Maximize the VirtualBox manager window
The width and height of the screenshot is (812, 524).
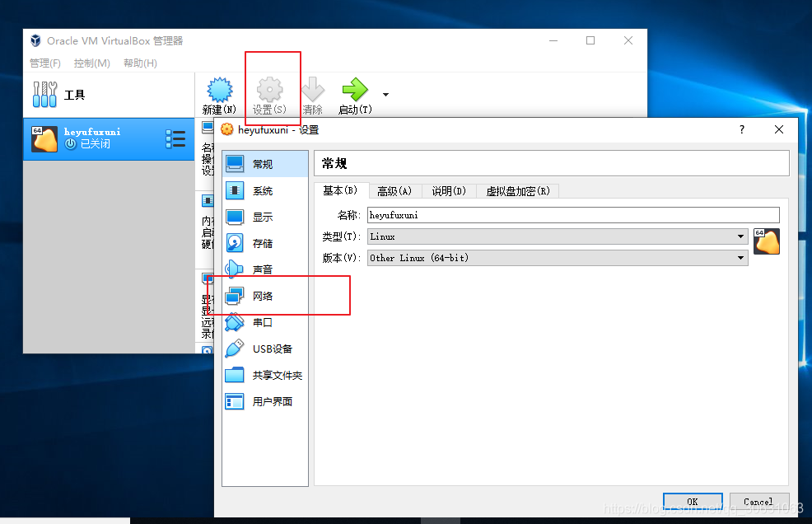[590, 40]
